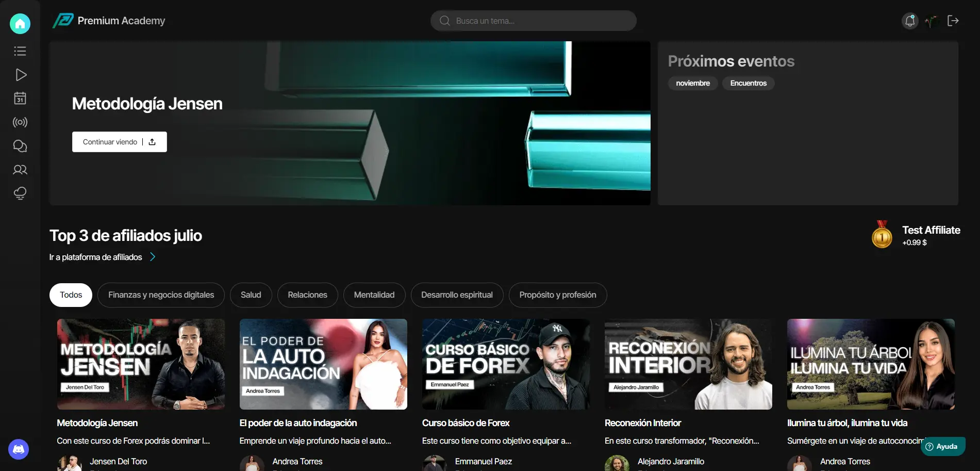
Task: Toggle the Encuentros events filter
Action: [748, 83]
